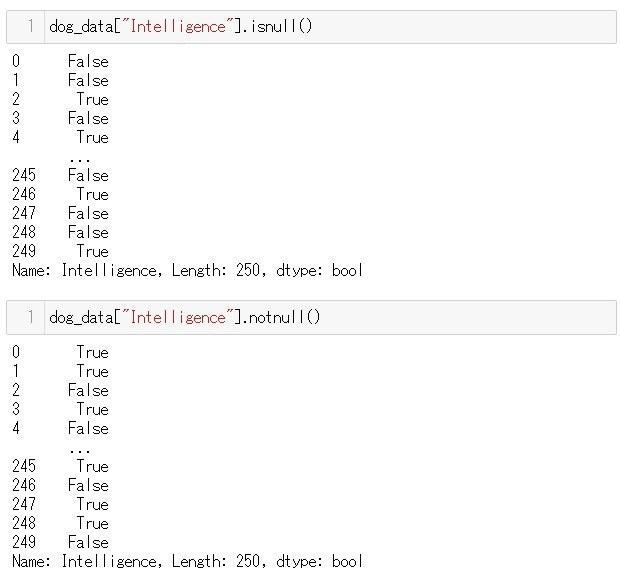
Task: Click the ellipsis row in notnull output
Action: point(80,450)
